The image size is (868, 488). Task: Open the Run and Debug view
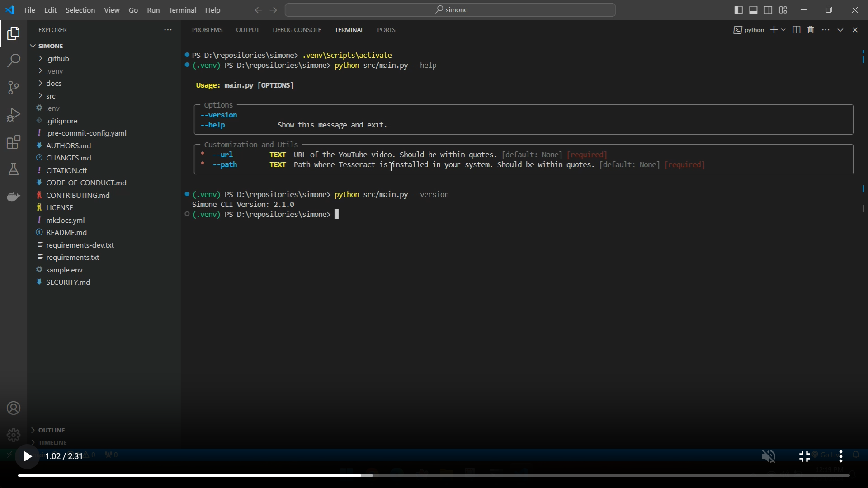(x=14, y=115)
